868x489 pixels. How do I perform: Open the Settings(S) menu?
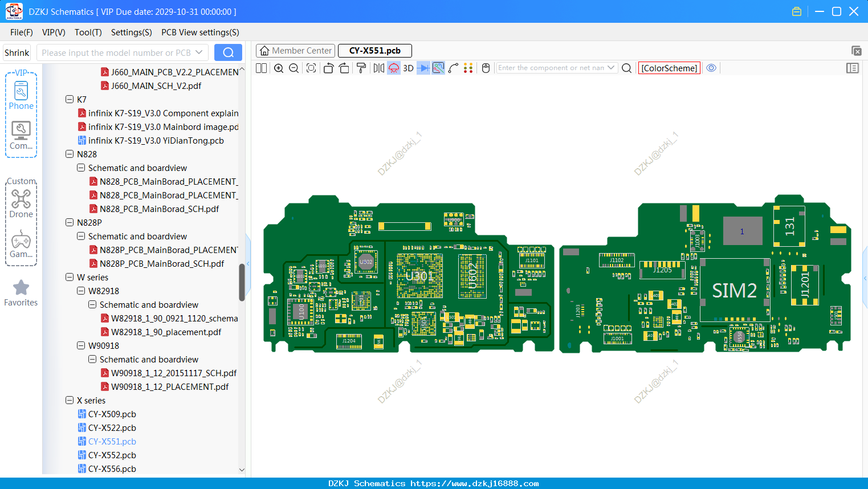coord(132,32)
